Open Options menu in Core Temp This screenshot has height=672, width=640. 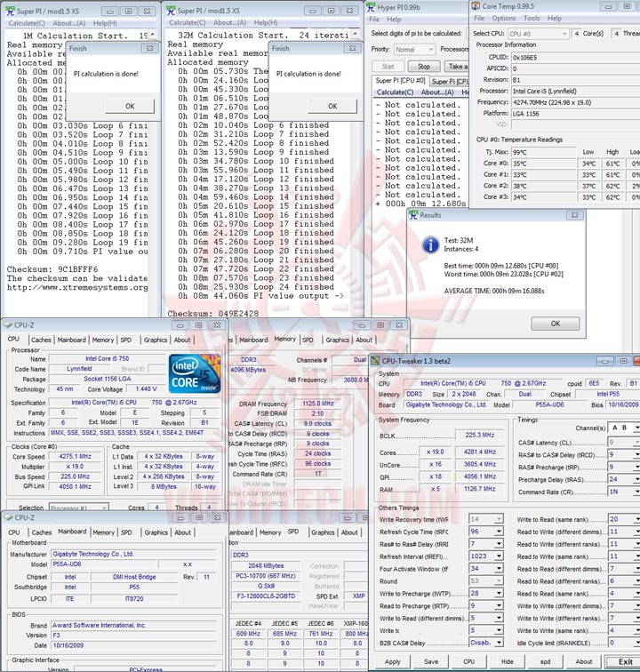click(504, 18)
